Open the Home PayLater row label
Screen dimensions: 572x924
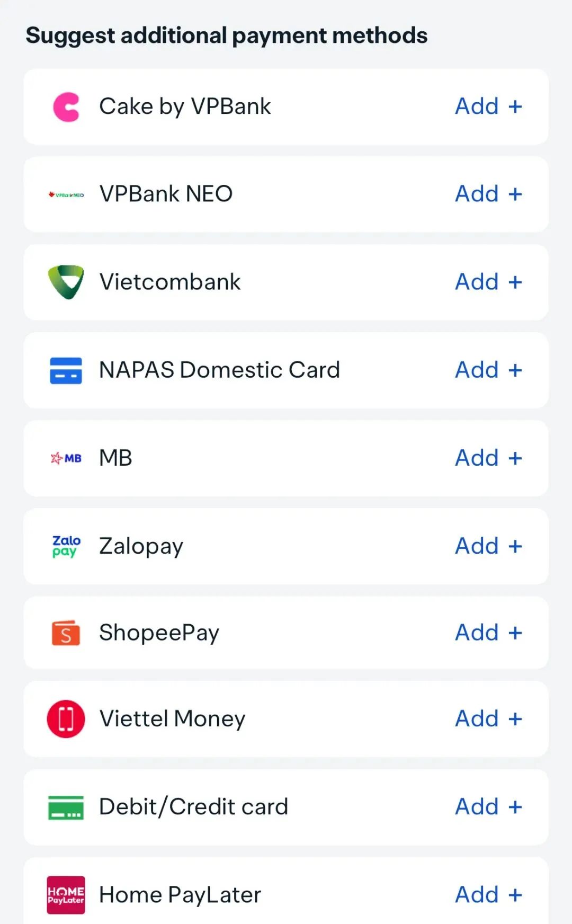coord(180,895)
